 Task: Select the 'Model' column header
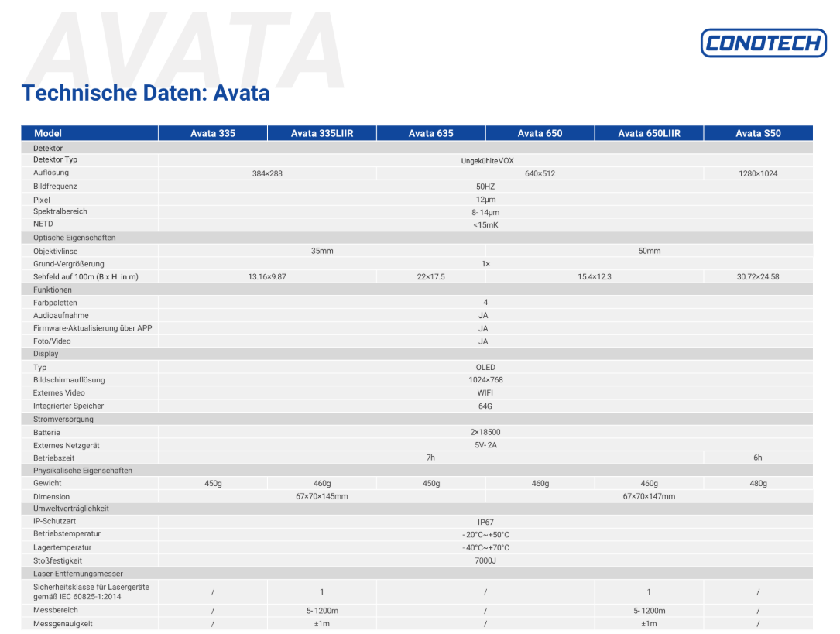pos(48,133)
